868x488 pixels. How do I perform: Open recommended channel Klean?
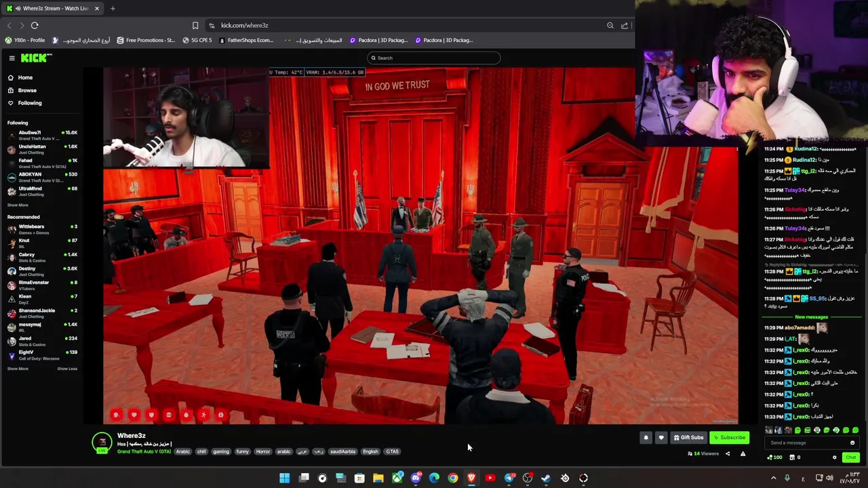(x=42, y=299)
